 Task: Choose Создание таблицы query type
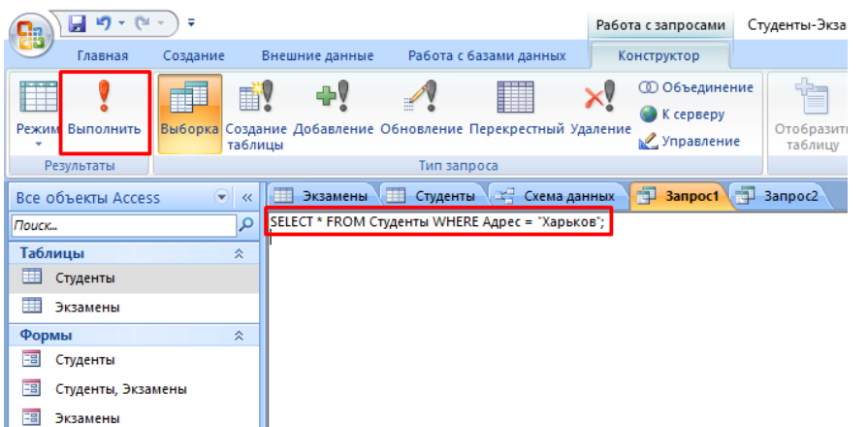pyautogui.click(x=256, y=111)
